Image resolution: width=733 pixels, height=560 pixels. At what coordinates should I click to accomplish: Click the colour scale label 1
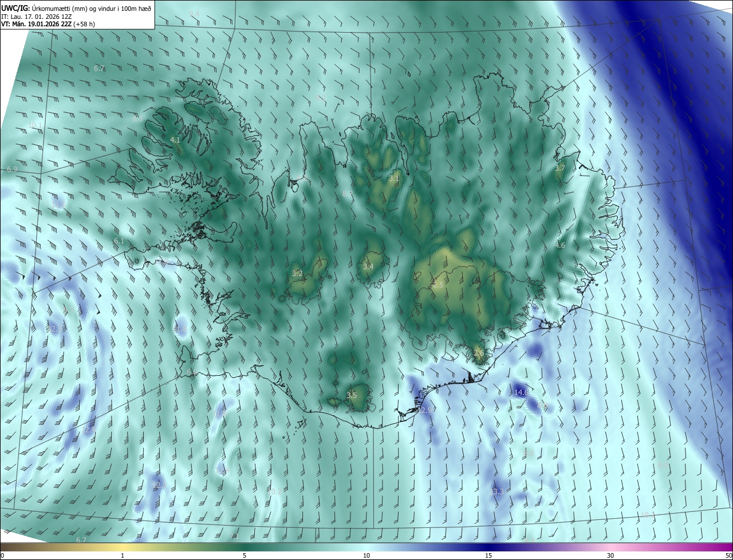pos(123,556)
